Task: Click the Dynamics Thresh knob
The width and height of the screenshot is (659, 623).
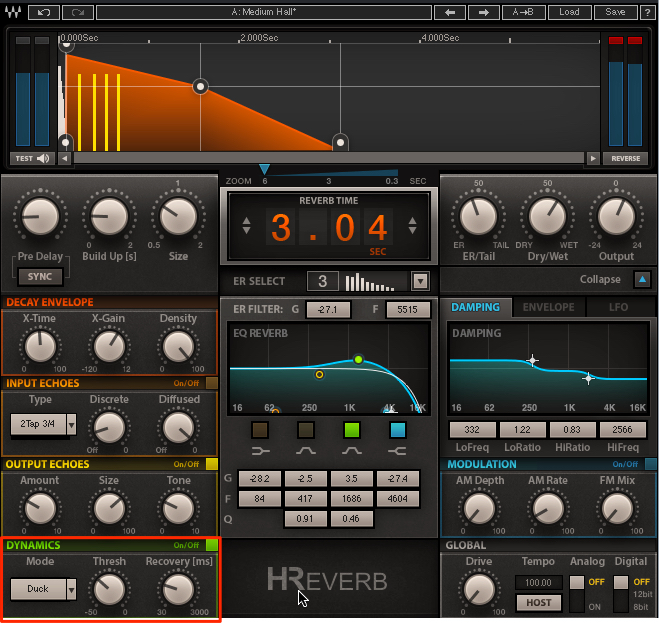Action: click(109, 589)
